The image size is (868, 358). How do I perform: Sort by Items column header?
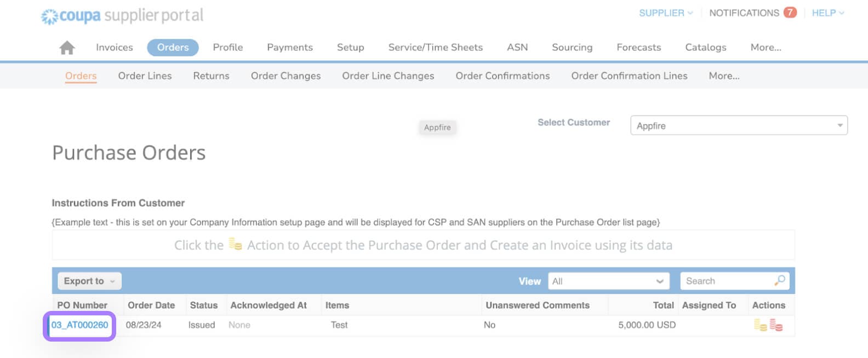337,305
